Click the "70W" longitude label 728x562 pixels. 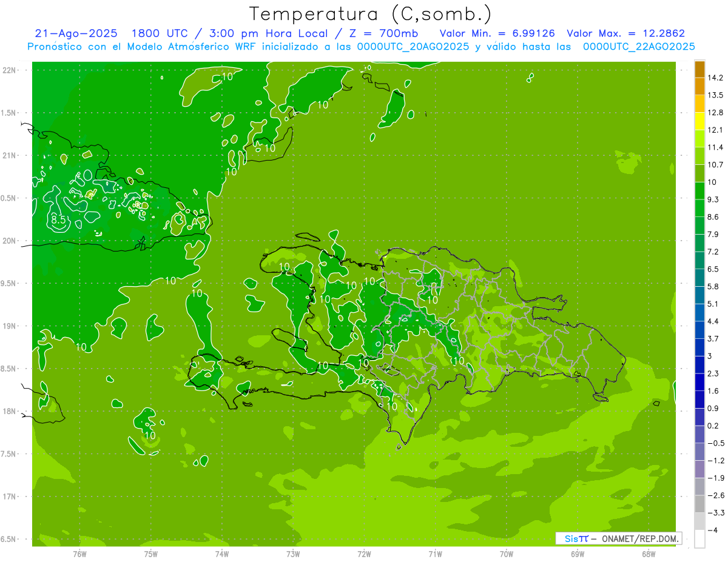tap(507, 555)
